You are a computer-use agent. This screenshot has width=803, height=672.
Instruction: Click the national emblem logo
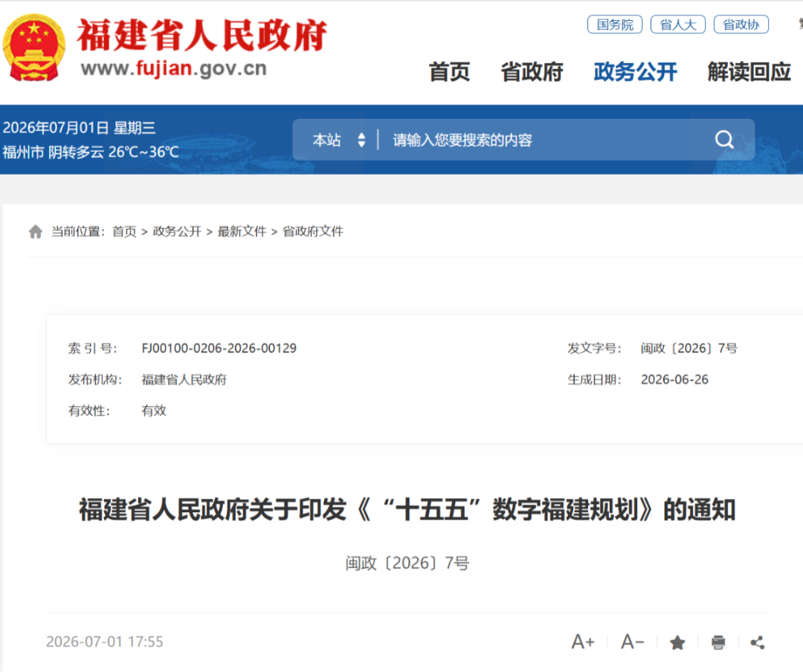[x=34, y=47]
